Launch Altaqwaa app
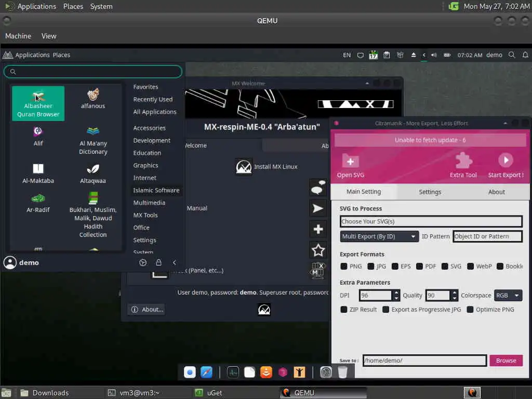Viewport: 532px width, 399px height. (x=92, y=174)
